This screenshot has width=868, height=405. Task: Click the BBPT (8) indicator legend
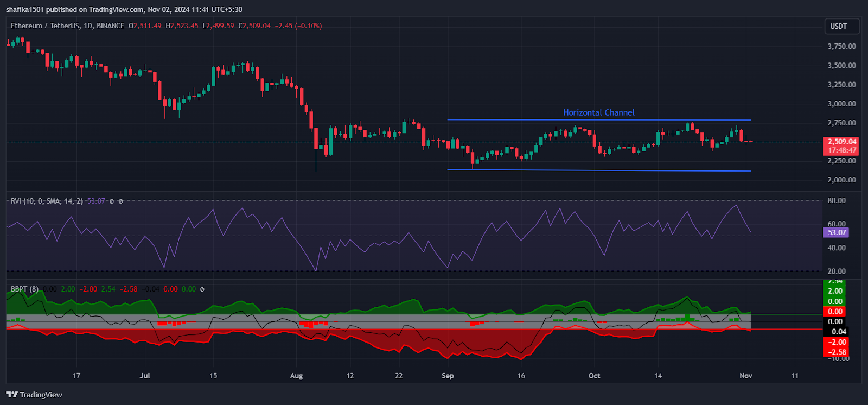point(24,289)
